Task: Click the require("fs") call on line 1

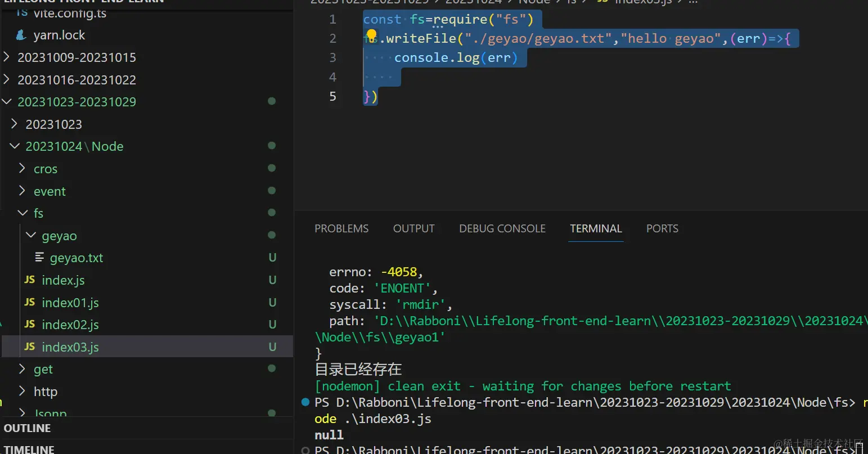Action: point(483,19)
